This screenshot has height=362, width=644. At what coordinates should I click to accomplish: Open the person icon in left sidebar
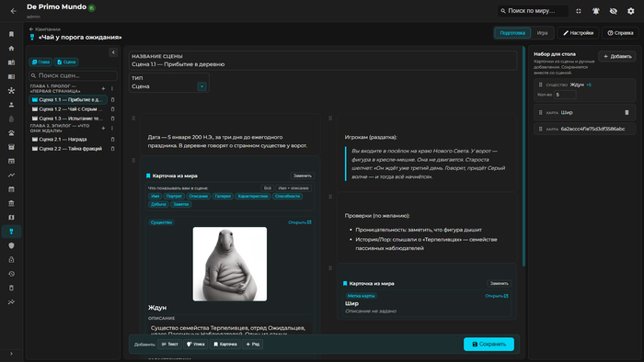tap(11, 105)
